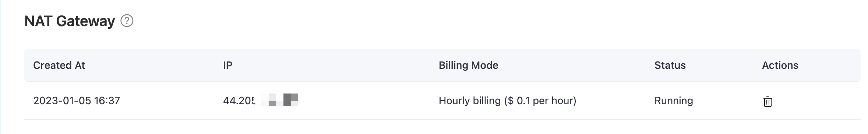
Task: Click the word Gateway in the title
Action: (x=85, y=21)
